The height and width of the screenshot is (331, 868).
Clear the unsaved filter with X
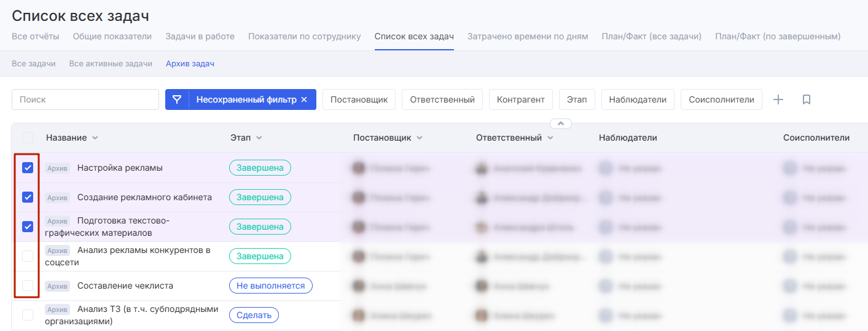(x=304, y=99)
